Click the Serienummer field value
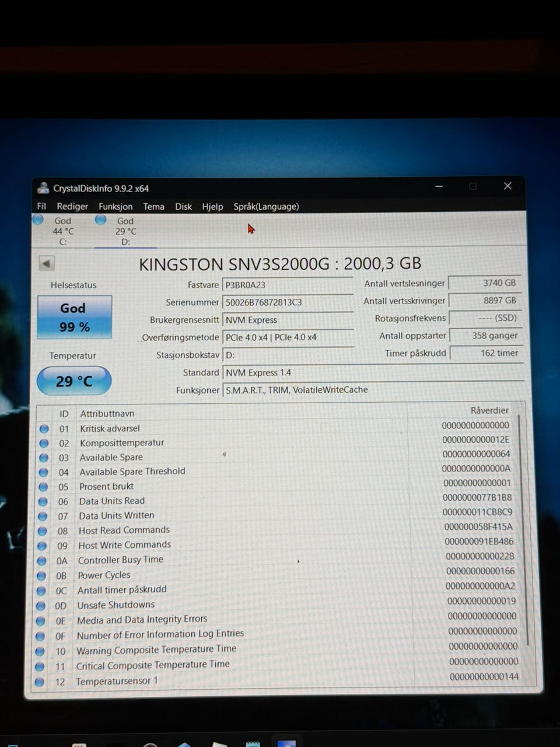Screen dimensions: 560x747 [x=288, y=302]
